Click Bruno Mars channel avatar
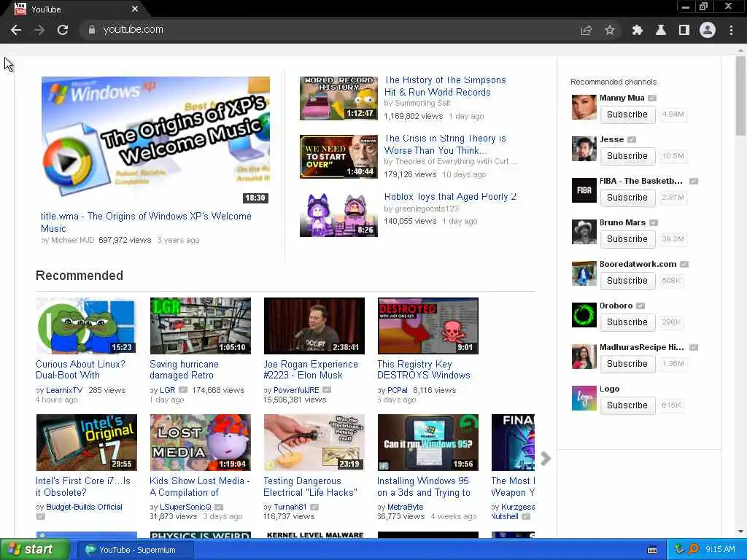The image size is (747, 560). (x=584, y=231)
